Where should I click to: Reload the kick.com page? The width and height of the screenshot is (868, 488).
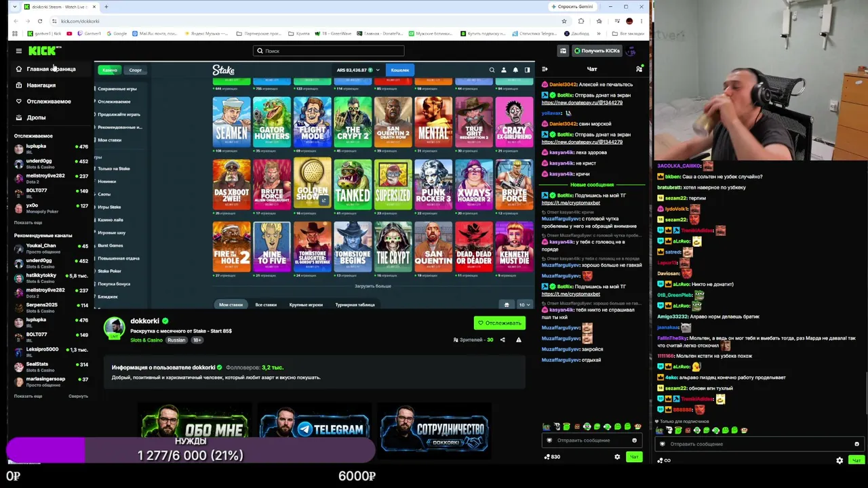[x=40, y=21]
